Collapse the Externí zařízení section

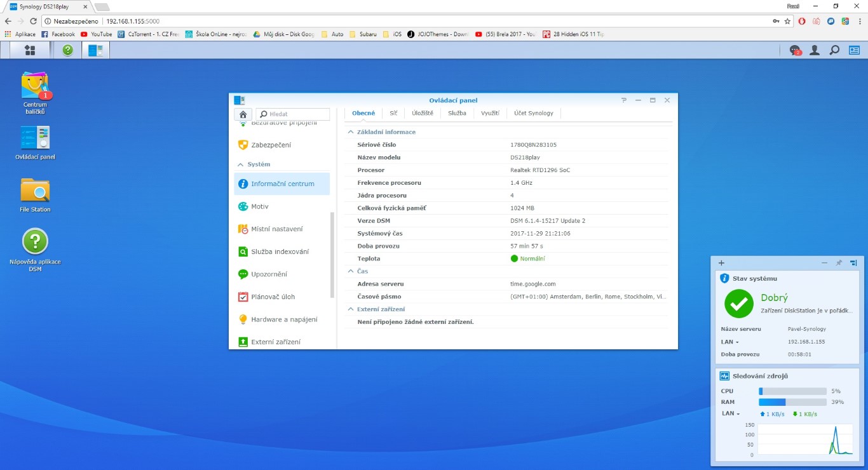click(x=350, y=309)
